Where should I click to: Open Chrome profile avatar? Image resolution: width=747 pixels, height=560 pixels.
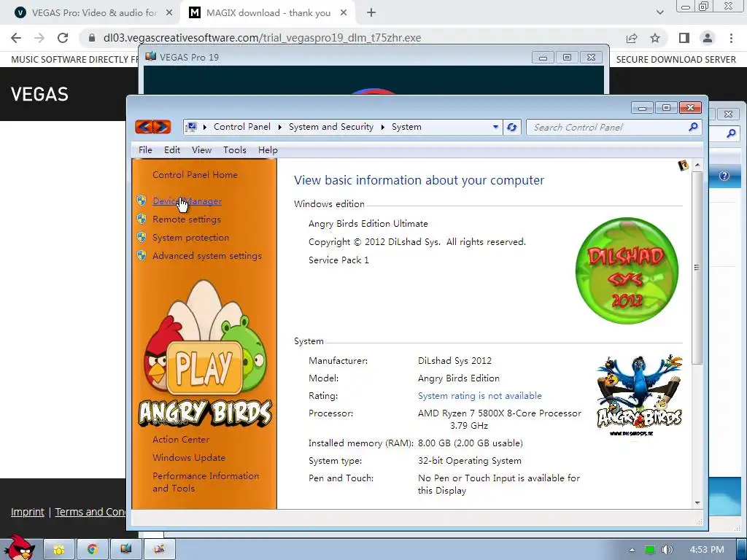[x=708, y=38]
